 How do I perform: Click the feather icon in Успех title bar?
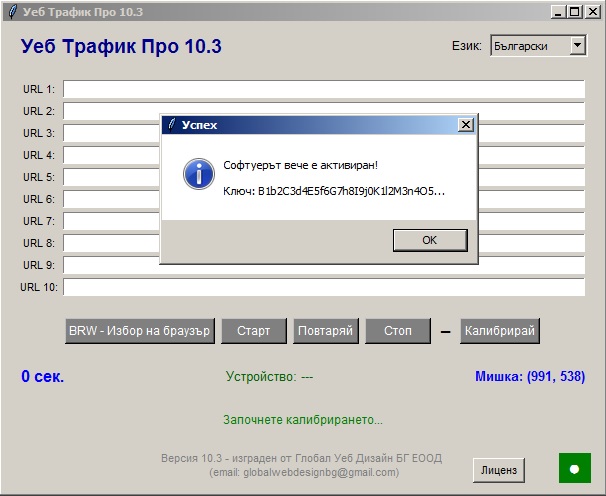(x=172, y=124)
